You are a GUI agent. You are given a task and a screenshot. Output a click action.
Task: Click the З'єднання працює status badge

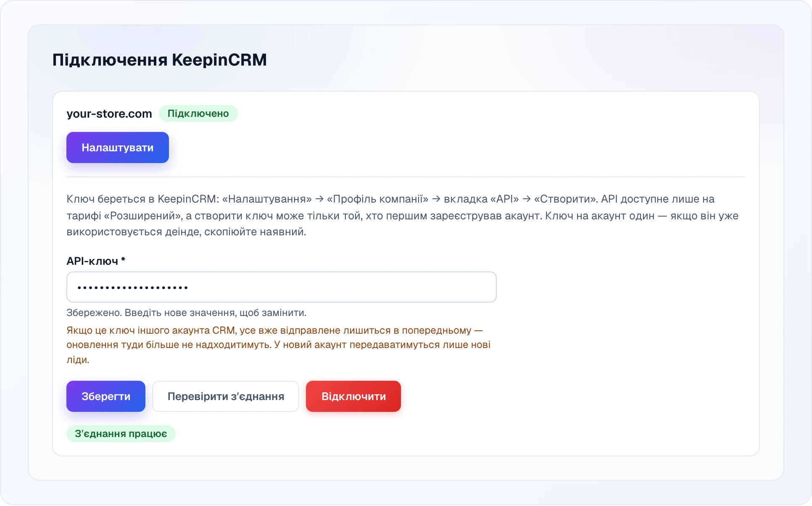pos(121,434)
